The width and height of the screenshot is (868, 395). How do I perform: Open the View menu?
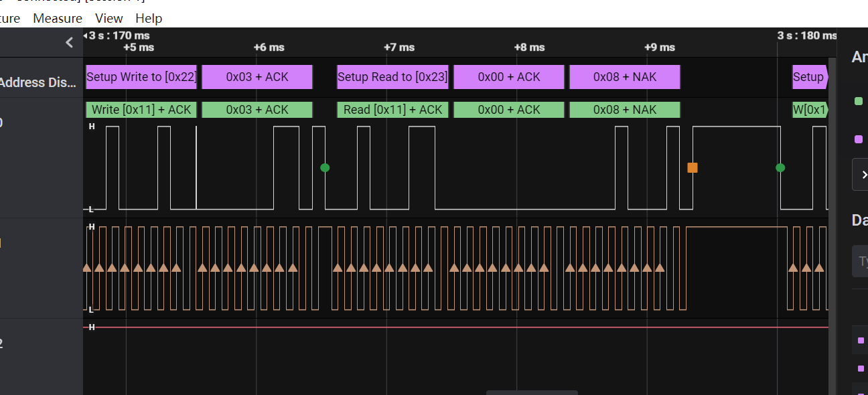(x=109, y=18)
